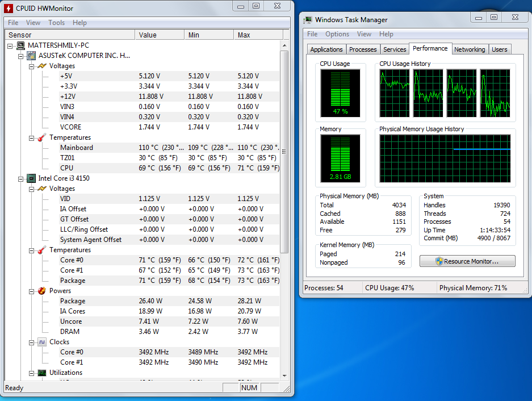The image size is (532, 401).
Task: Collapse the motherboard Temperatures group
Action: [x=32, y=138]
